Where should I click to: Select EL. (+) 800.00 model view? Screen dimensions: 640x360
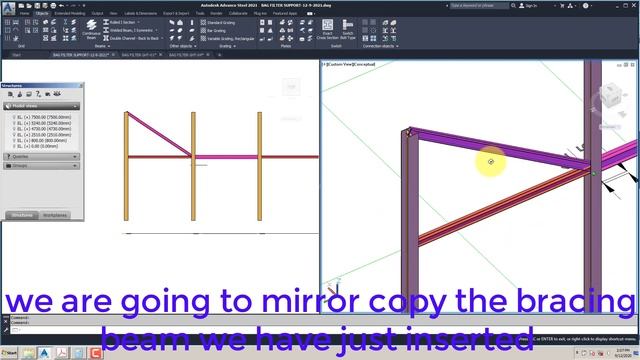pos(42,140)
